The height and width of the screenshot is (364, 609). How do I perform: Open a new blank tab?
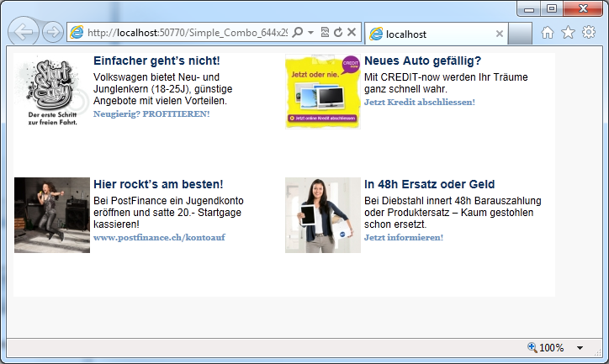(520, 34)
